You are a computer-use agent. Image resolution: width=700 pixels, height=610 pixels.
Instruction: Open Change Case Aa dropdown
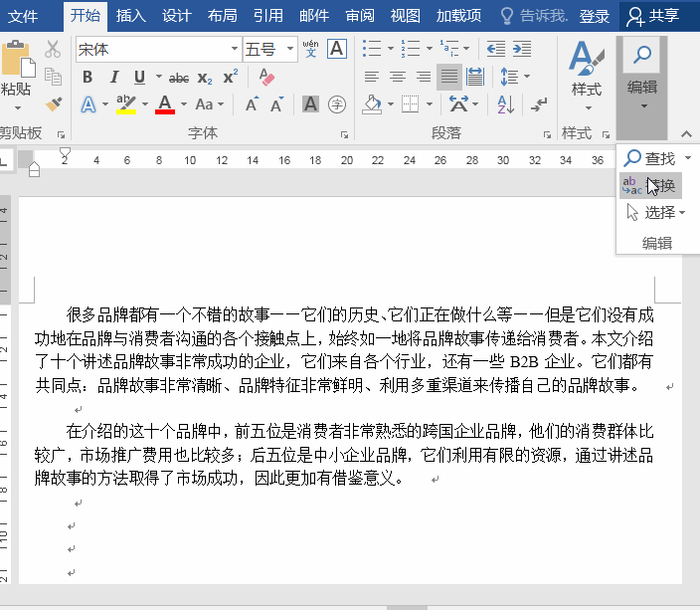pyautogui.click(x=210, y=104)
